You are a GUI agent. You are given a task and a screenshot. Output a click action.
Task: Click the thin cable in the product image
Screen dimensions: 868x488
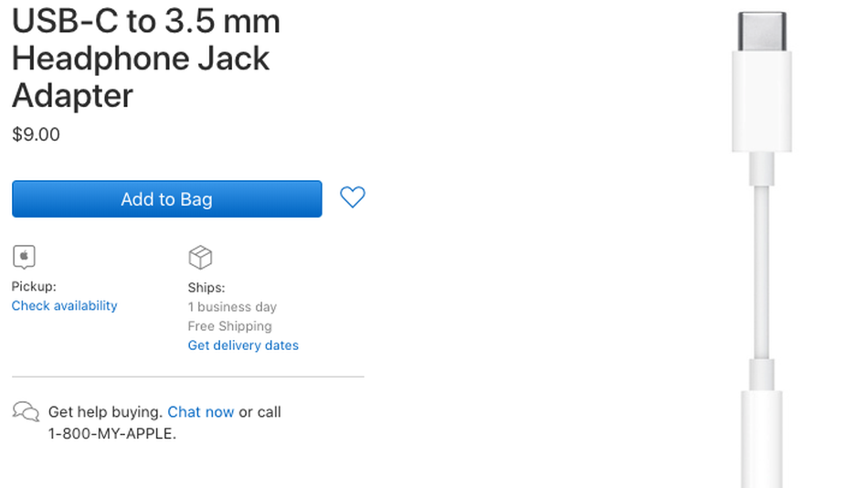761,274
